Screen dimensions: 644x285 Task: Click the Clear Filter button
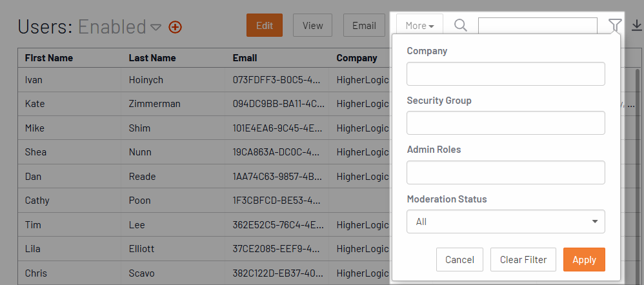click(523, 260)
